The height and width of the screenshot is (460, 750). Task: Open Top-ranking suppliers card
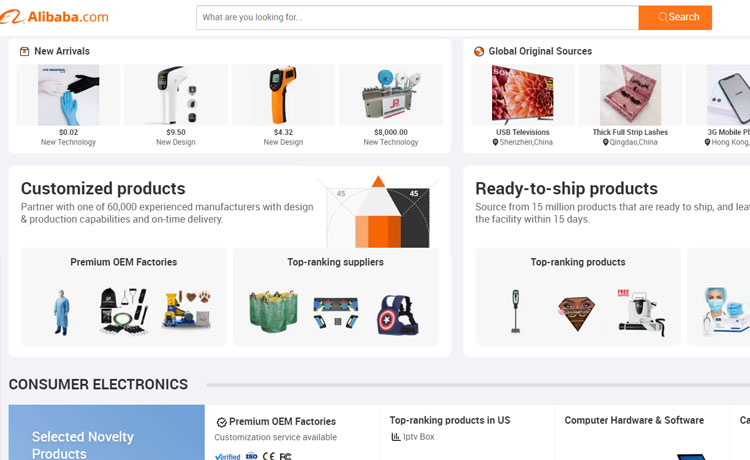point(335,297)
